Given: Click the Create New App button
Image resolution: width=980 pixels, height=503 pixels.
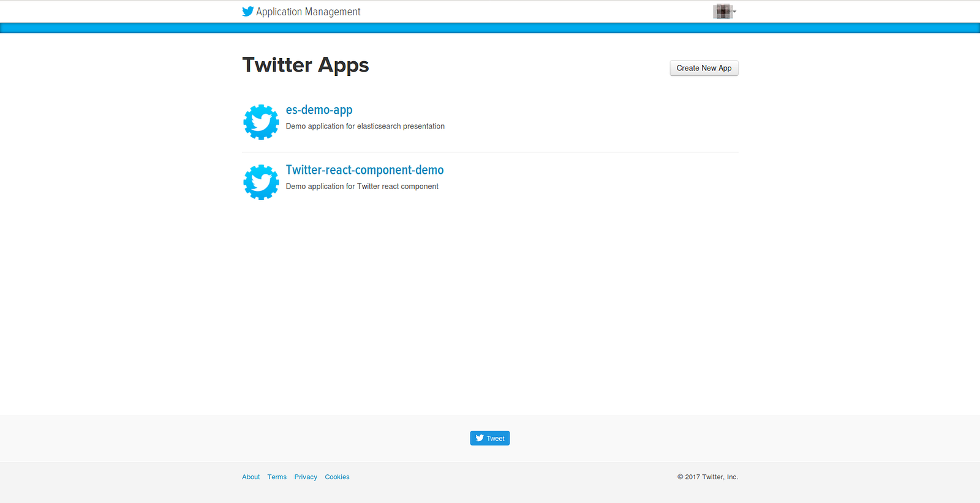Looking at the screenshot, I should tap(704, 68).
